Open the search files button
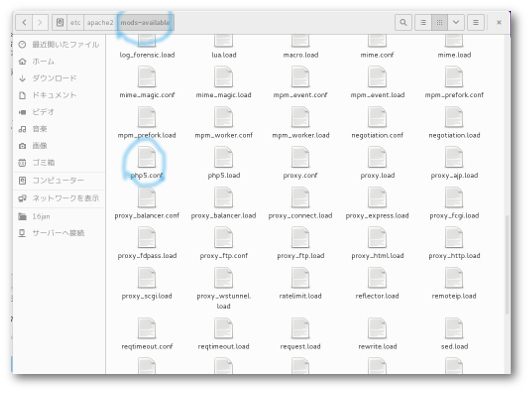Screen dimensions: 530x393 (403, 23)
